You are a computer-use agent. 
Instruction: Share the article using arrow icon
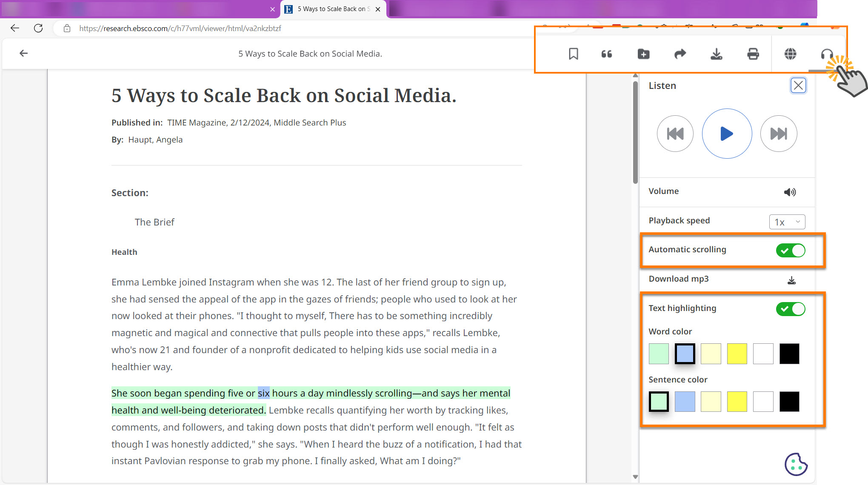[x=680, y=54]
